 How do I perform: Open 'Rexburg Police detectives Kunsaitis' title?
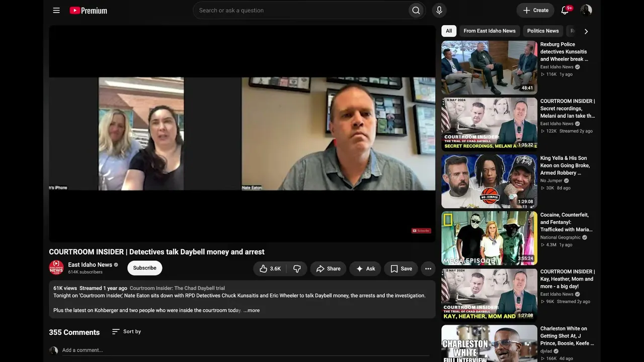pos(565,52)
